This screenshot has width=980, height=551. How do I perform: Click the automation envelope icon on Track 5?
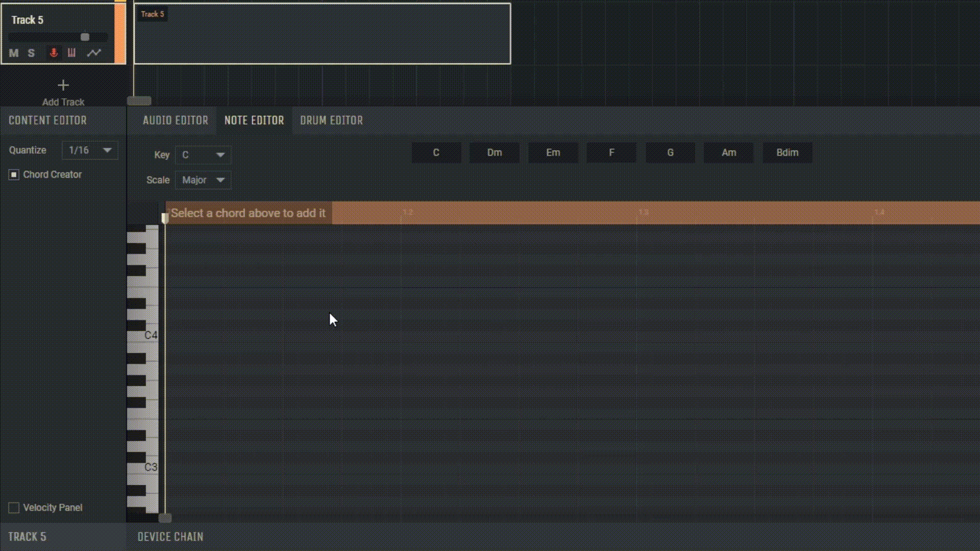pos(94,53)
